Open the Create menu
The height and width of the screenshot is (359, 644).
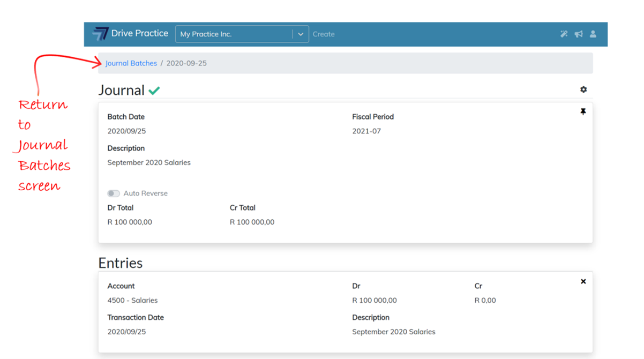tap(324, 34)
